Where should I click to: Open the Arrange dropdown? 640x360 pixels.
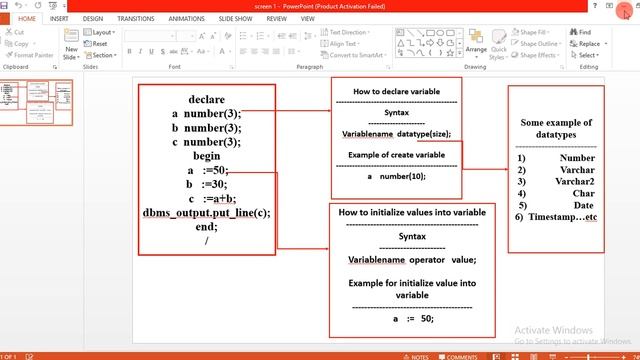[x=476, y=44]
